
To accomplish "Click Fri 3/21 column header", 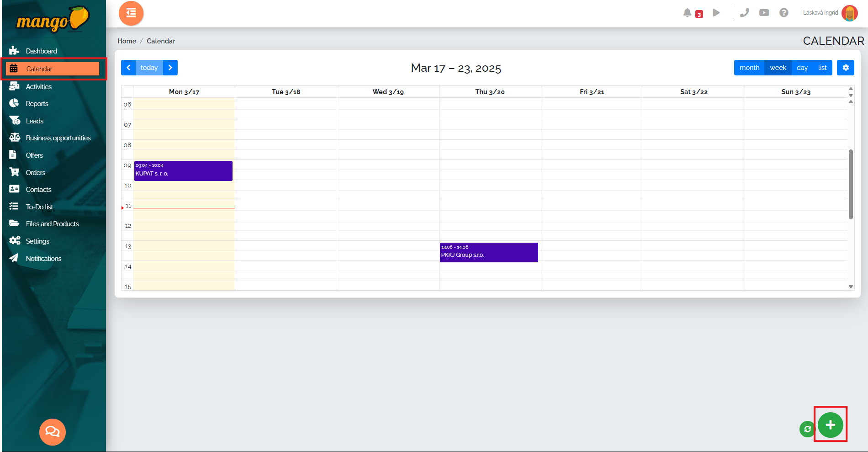I will point(592,92).
